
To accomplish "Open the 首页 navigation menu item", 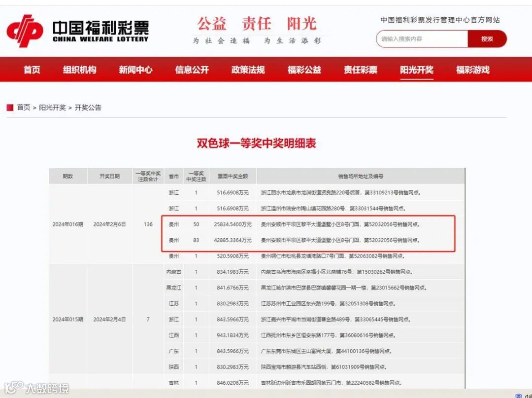I will 32,70.
